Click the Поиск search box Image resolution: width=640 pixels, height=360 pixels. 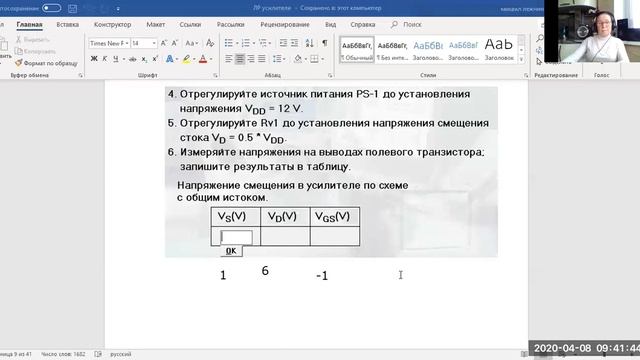(x=406, y=24)
